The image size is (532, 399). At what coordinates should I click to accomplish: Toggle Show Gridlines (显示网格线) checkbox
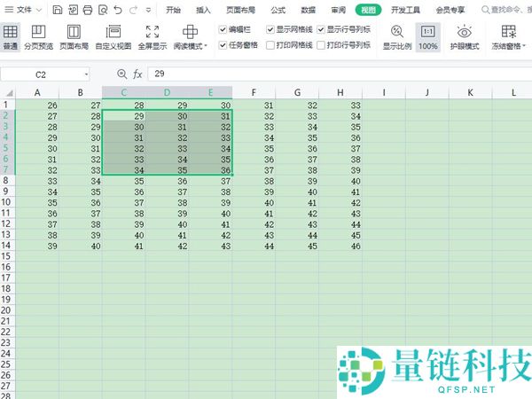click(x=270, y=29)
